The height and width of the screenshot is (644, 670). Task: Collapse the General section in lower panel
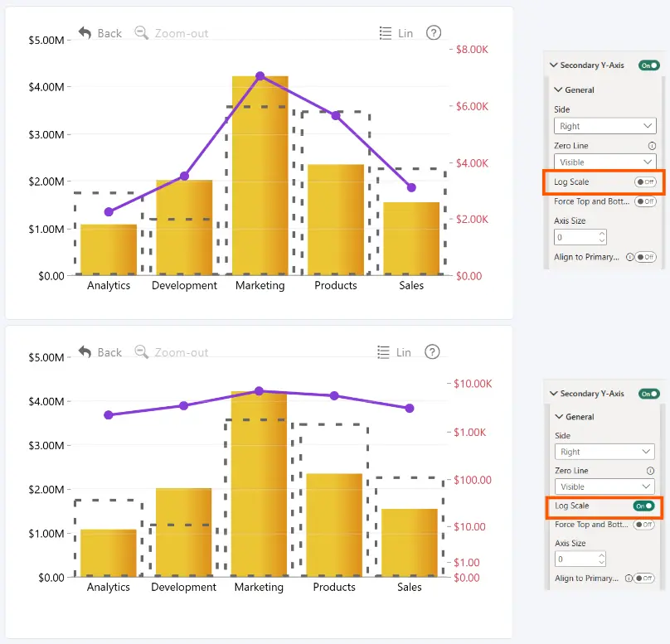[x=559, y=416]
